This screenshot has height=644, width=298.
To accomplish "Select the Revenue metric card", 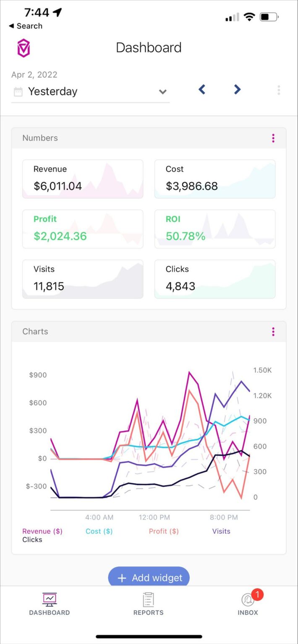I will click(x=83, y=179).
